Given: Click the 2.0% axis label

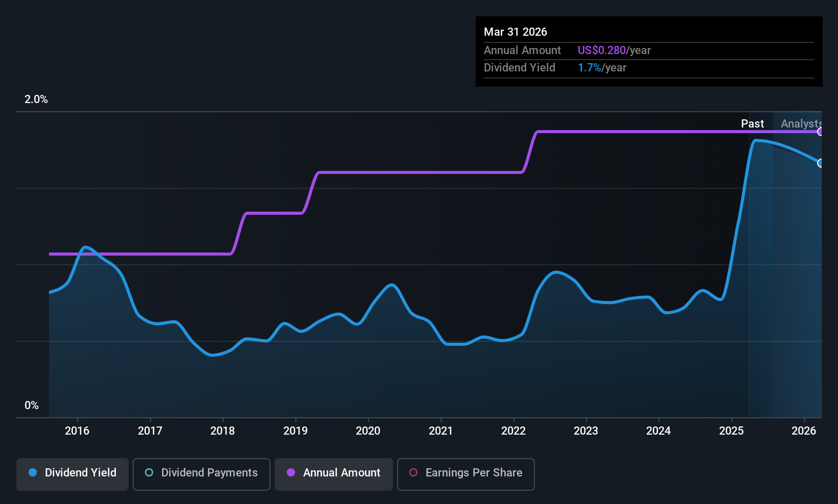Looking at the screenshot, I should 36,99.
